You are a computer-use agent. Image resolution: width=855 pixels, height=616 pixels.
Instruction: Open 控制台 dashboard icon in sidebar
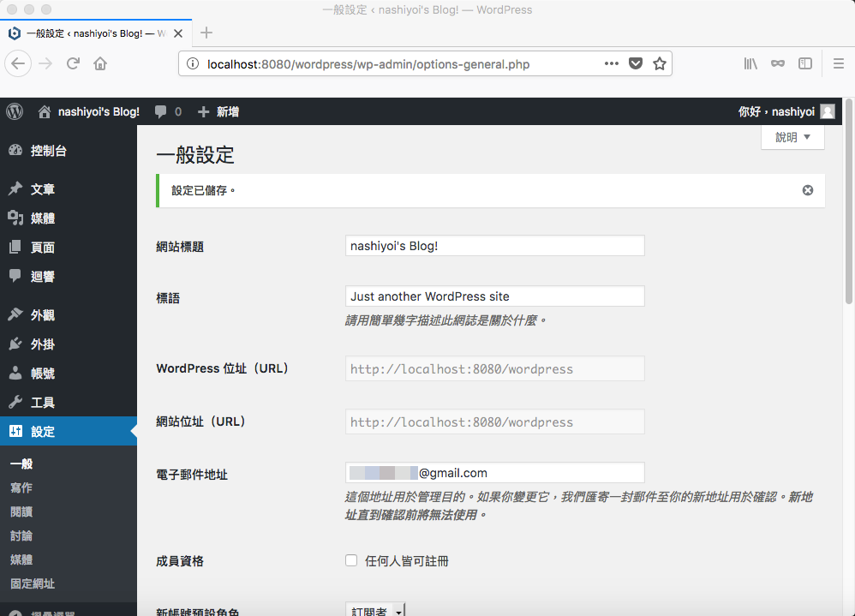point(15,151)
